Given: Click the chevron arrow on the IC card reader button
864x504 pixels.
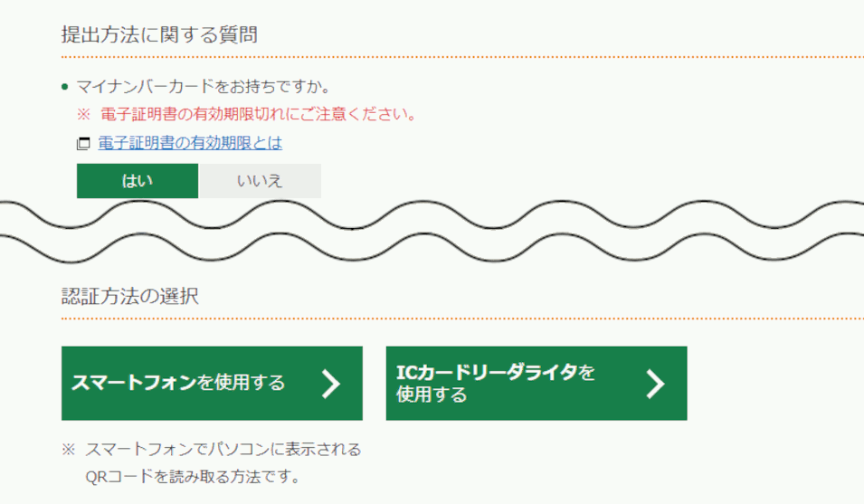Looking at the screenshot, I should point(656,384).
